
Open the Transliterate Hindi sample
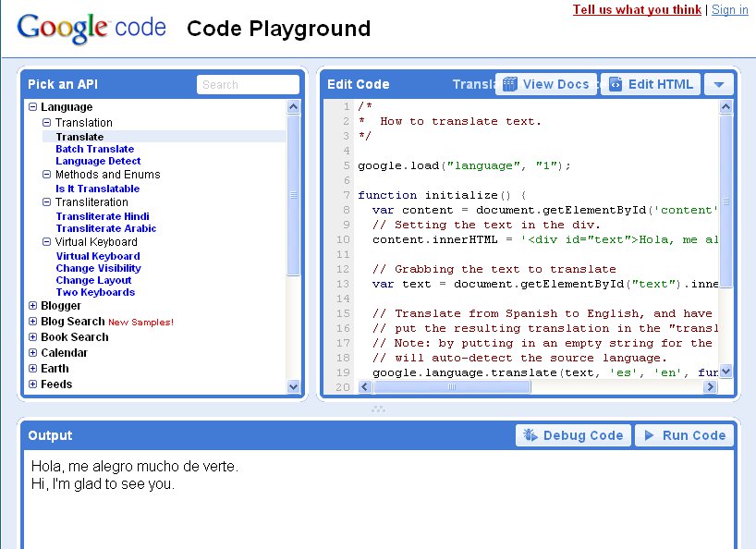click(103, 216)
